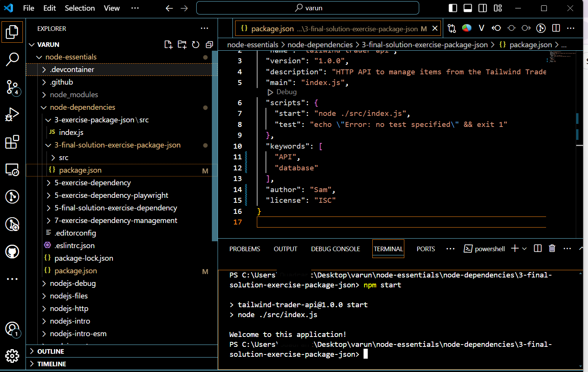Open the Selection menu
This screenshot has width=588, height=372.
click(x=80, y=8)
